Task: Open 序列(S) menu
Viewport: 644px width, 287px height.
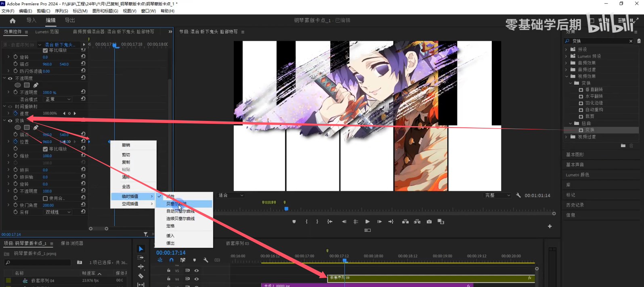Action: pos(61,11)
